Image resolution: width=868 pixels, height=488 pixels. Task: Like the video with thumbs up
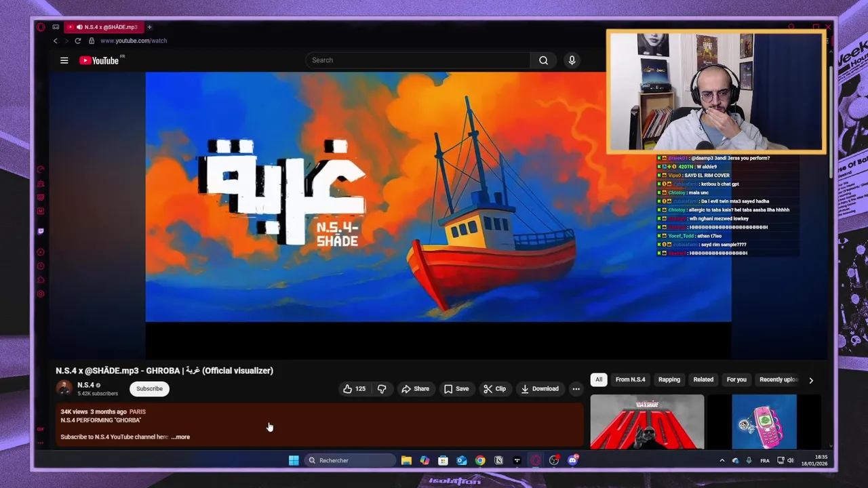(x=354, y=389)
